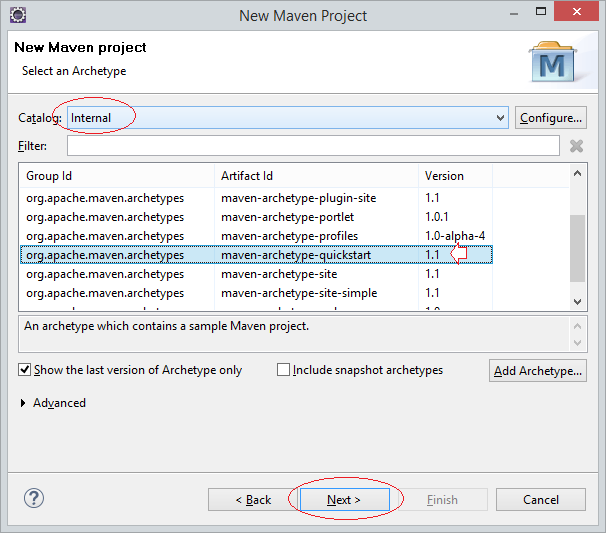Proceed with the Next button
This screenshot has height=533, width=606.
pyautogui.click(x=344, y=499)
